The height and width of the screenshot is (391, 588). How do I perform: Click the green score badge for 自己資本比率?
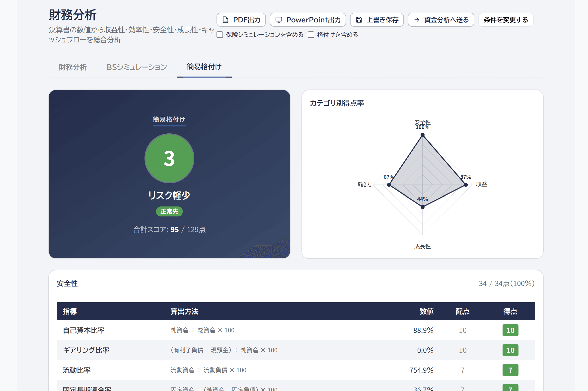pos(511,330)
